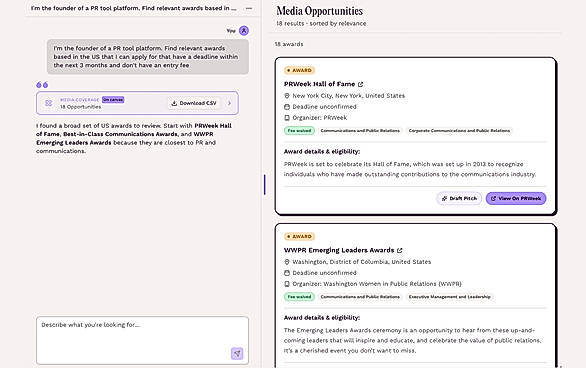Click the On canvas badge

pyautogui.click(x=113, y=99)
